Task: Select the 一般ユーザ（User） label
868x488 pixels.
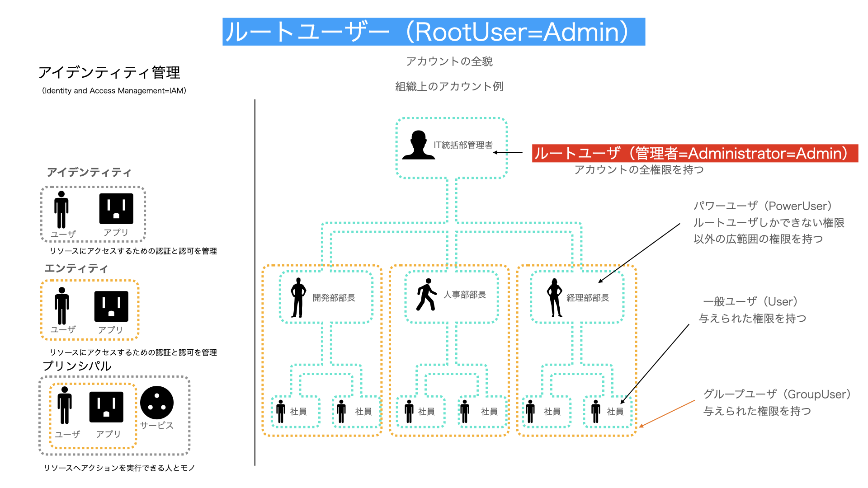Action: [751, 302]
